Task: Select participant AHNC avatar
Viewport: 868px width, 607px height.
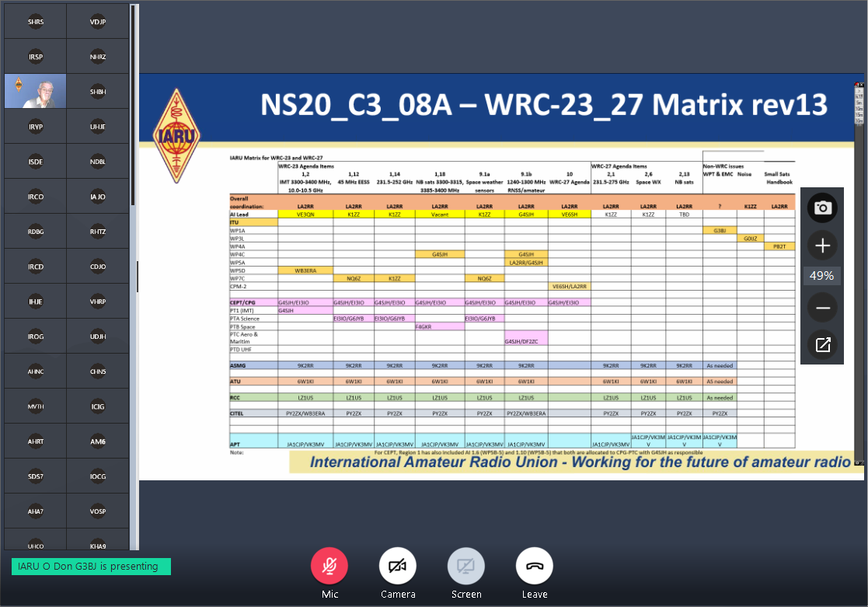Action: click(x=36, y=371)
